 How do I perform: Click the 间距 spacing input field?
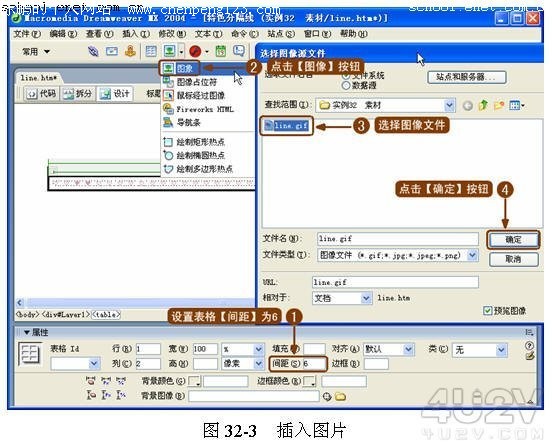point(313,363)
